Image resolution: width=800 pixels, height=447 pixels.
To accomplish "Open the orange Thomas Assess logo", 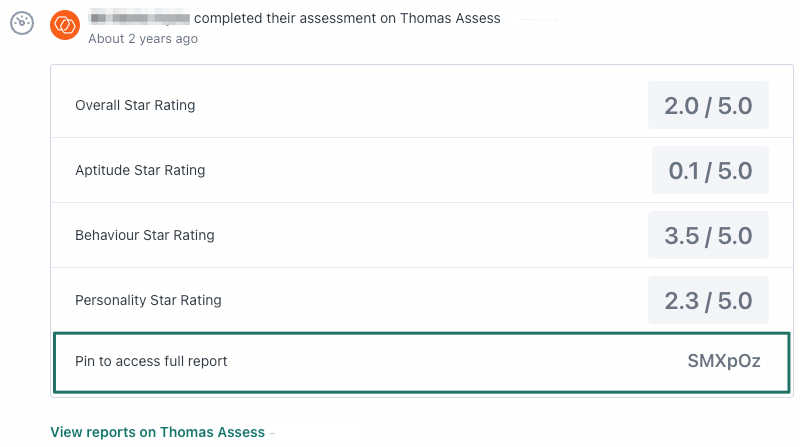I will tap(65, 24).
